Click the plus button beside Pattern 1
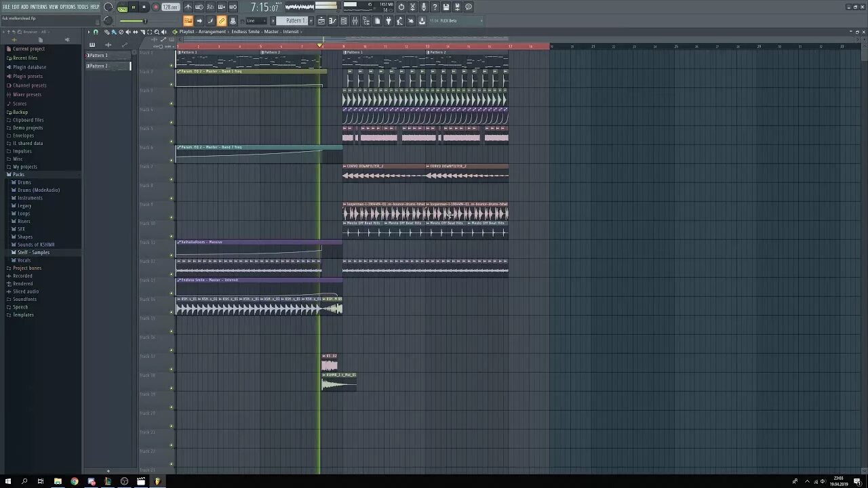The image size is (868, 488). pyautogui.click(x=311, y=21)
